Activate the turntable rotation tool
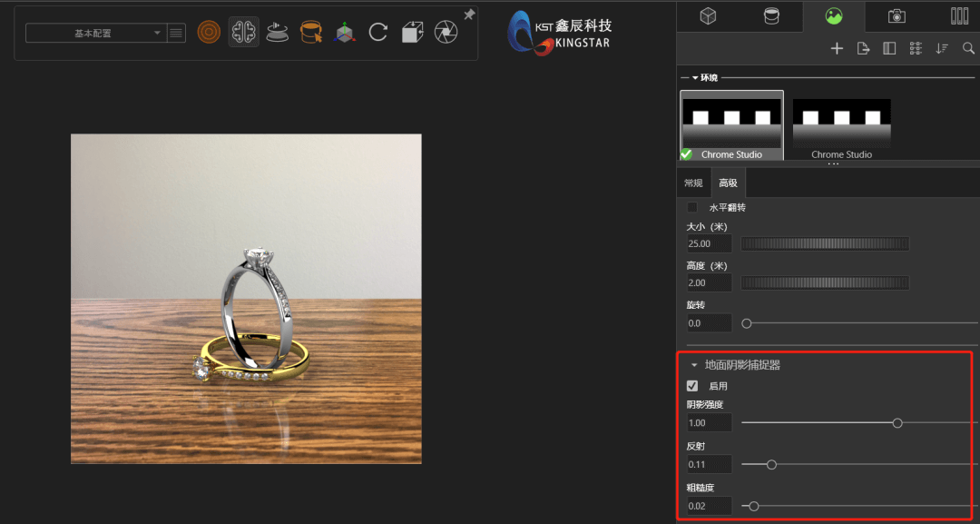The width and height of the screenshot is (980, 524). (278, 34)
